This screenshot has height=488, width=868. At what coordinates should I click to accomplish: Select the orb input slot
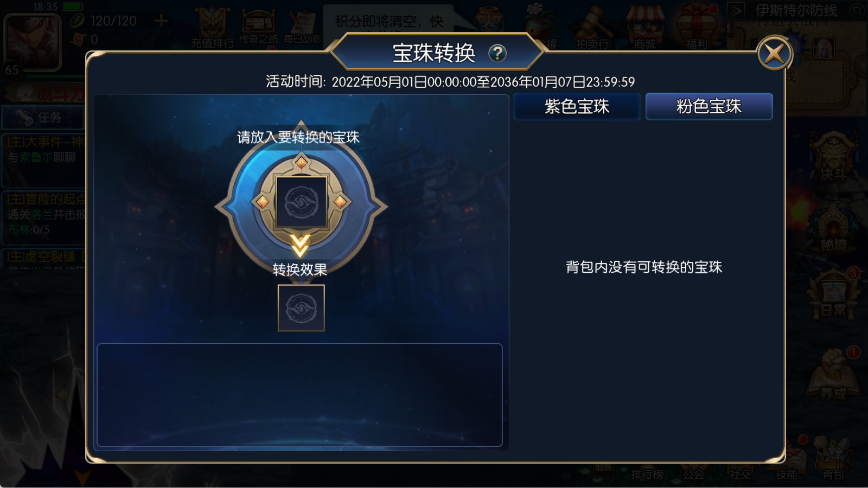301,202
